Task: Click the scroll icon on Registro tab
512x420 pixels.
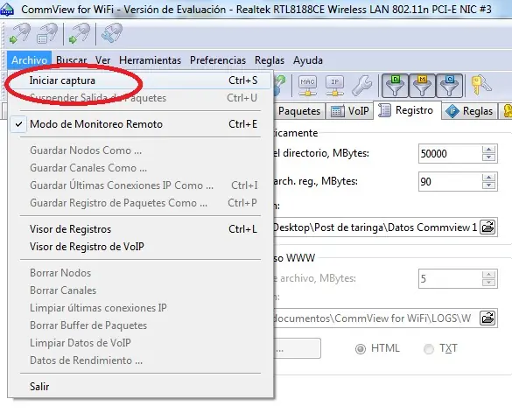Action: click(x=384, y=110)
